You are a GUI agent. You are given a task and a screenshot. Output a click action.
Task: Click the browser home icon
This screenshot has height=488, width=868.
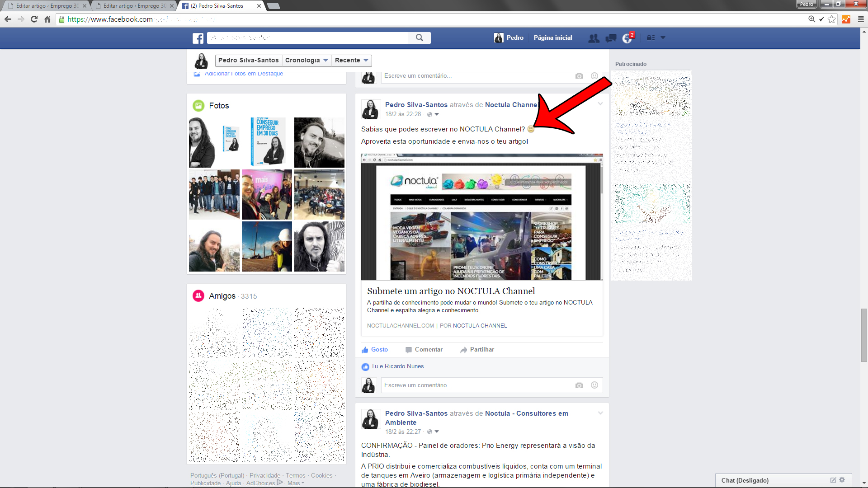(x=47, y=19)
